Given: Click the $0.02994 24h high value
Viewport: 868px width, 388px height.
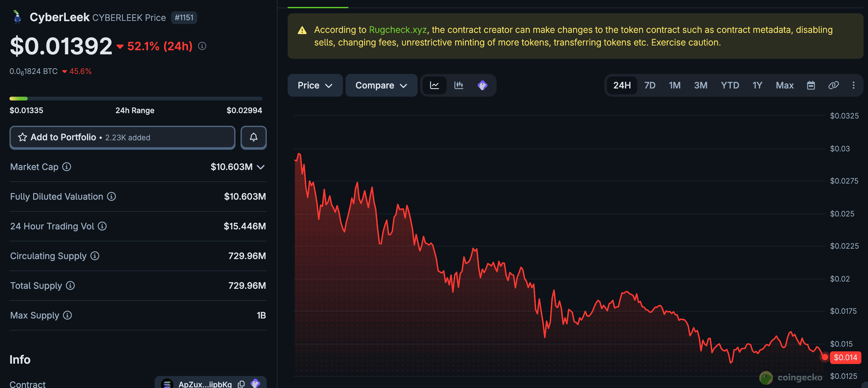Looking at the screenshot, I should click(244, 111).
